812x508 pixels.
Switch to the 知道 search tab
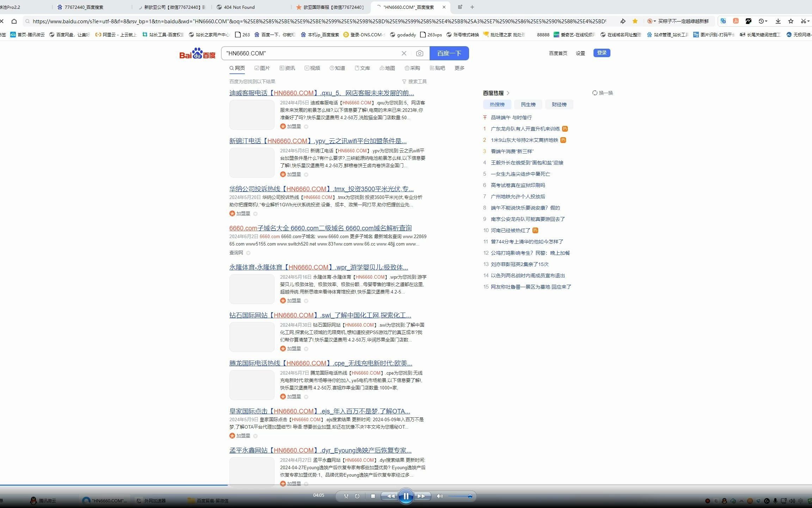[x=337, y=68]
